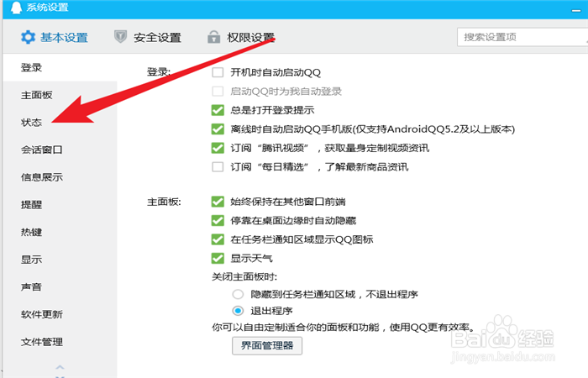Choose 退出程序 radio option
Image resolution: width=588 pixels, height=378 pixels.
tap(238, 311)
